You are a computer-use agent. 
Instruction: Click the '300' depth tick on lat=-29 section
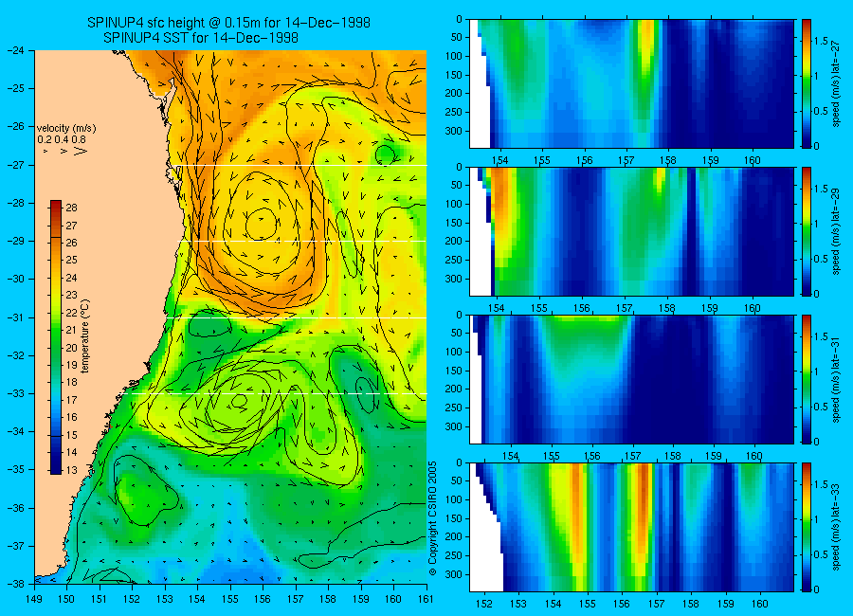[x=454, y=280]
